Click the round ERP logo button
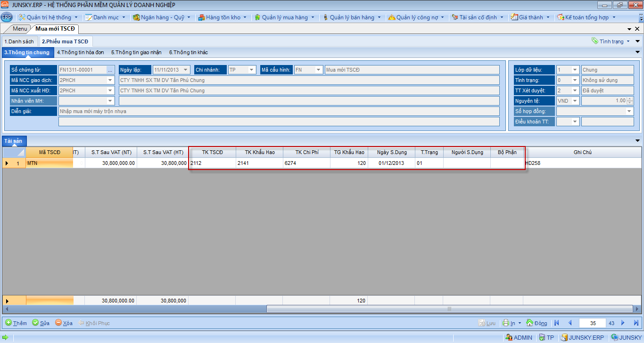 pos(7,17)
